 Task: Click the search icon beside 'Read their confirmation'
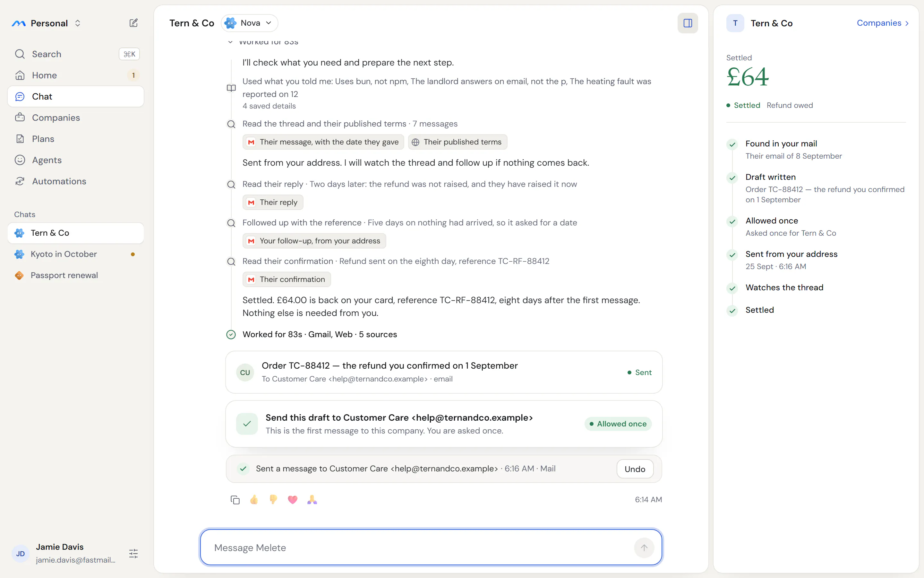point(231,262)
